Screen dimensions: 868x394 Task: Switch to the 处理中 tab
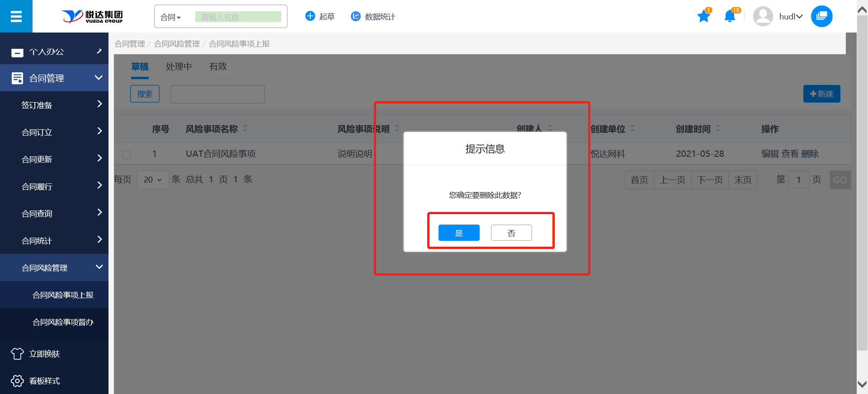click(x=179, y=66)
